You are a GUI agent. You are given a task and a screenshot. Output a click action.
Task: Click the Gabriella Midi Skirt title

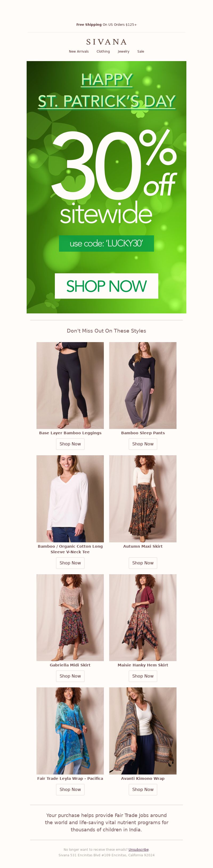click(x=70, y=665)
